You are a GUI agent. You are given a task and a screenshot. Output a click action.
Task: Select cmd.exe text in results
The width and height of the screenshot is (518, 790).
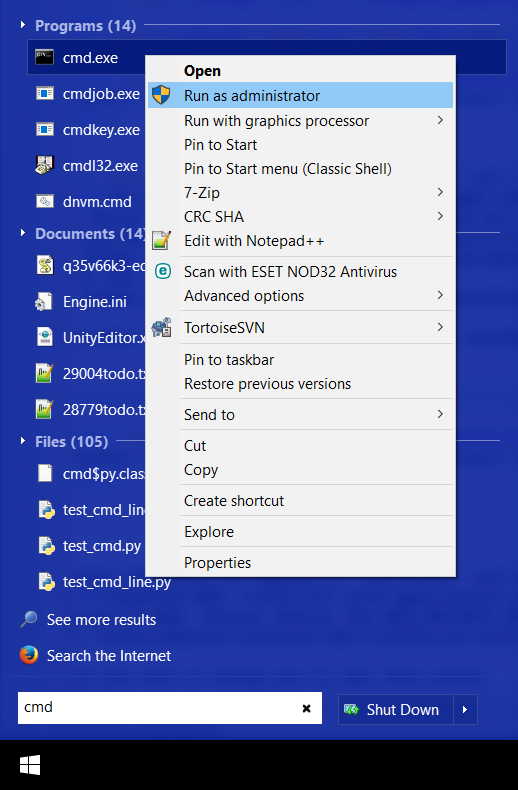coord(90,57)
